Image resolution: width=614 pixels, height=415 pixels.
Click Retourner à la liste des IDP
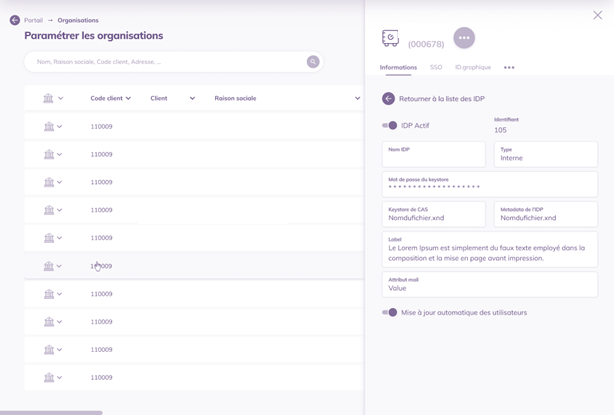point(441,99)
